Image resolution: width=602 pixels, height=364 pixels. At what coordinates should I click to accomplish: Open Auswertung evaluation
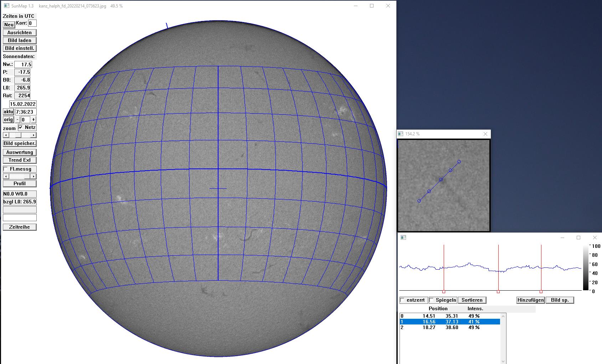pos(20,152)
